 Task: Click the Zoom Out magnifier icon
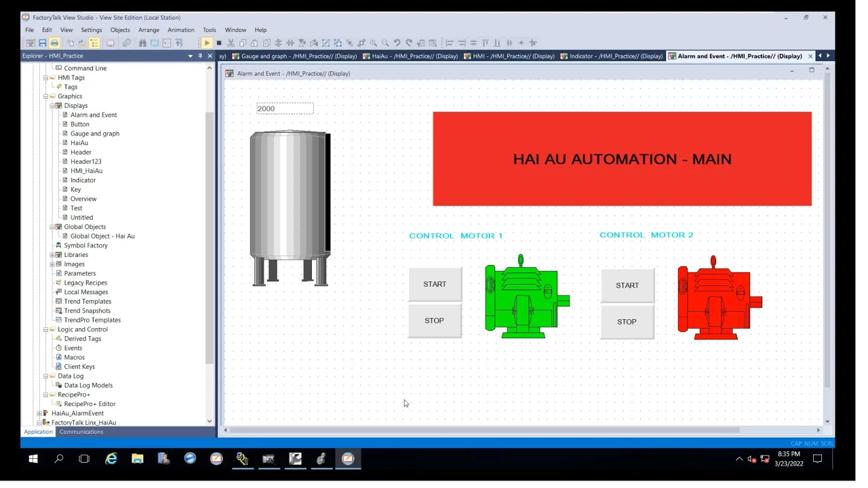(385, 43)
